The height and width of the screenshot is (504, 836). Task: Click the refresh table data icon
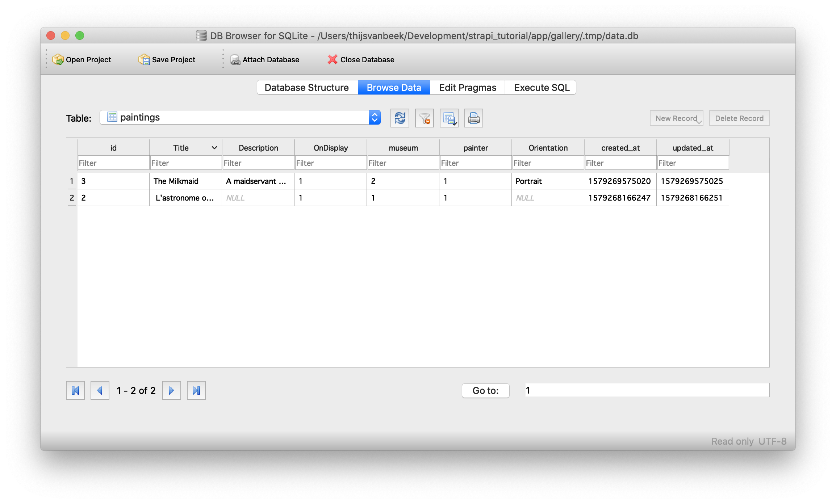400,118
